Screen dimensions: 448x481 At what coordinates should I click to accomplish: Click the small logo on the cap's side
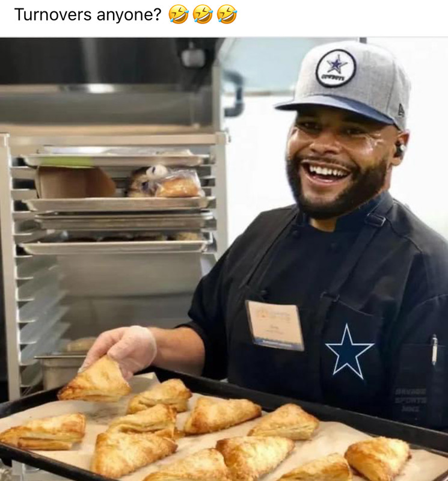401,110
